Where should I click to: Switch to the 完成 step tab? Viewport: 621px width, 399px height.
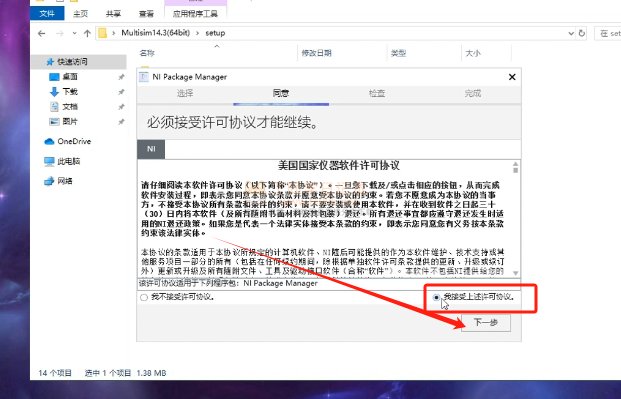pos(472,94)
